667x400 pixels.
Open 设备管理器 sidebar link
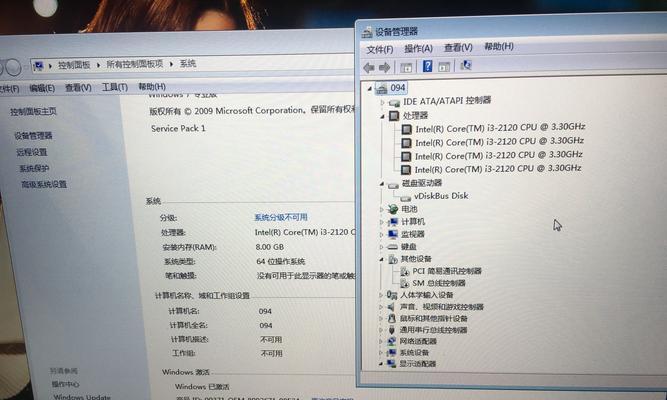[x=33, y=136]
